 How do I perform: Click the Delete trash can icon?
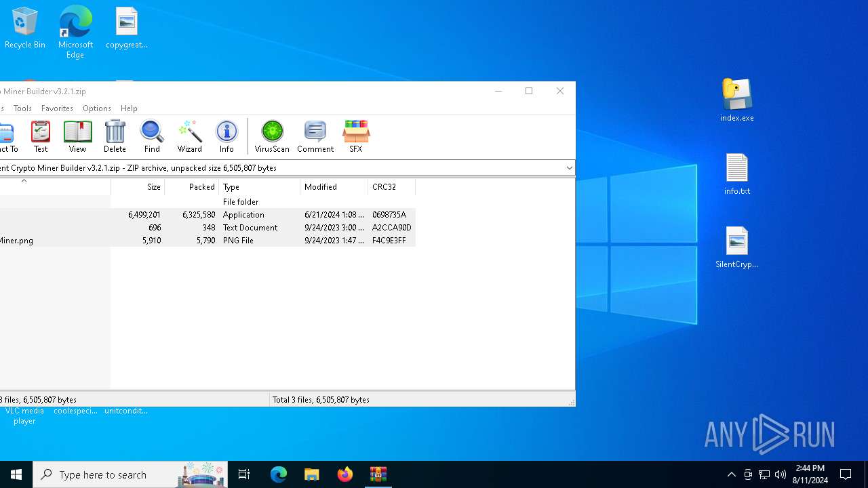[115, 136]
